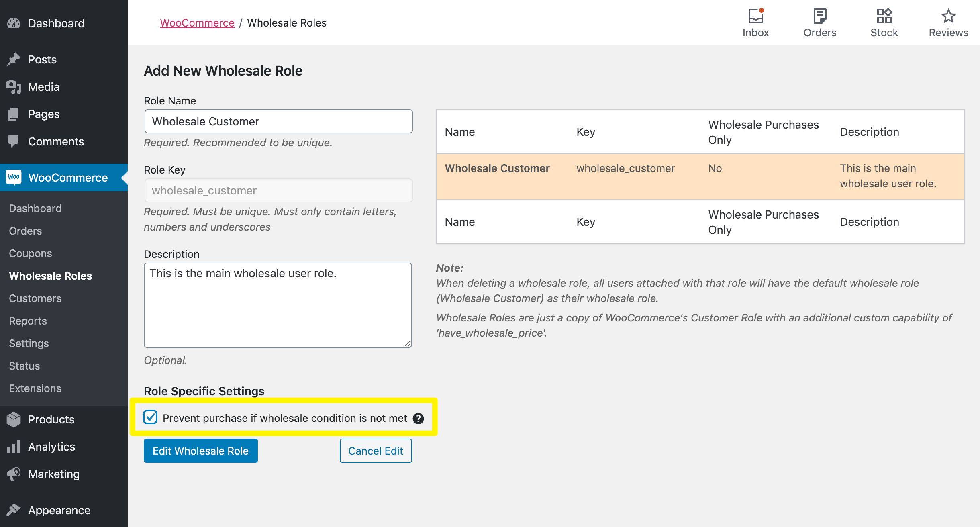Open the Reviews star icon

(x=948, y=16)
